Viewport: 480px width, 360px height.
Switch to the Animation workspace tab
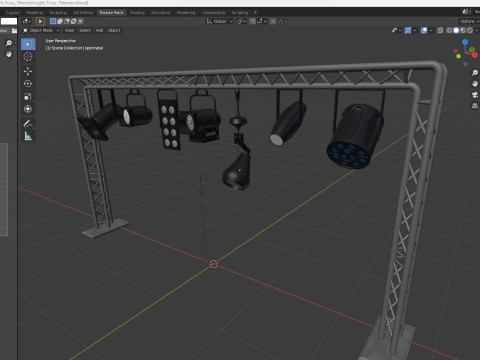160,13
